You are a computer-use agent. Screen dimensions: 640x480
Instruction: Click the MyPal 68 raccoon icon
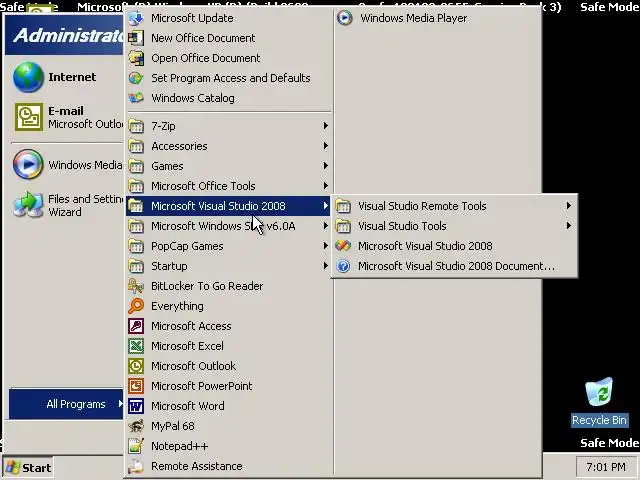click(x=136, y=426)
